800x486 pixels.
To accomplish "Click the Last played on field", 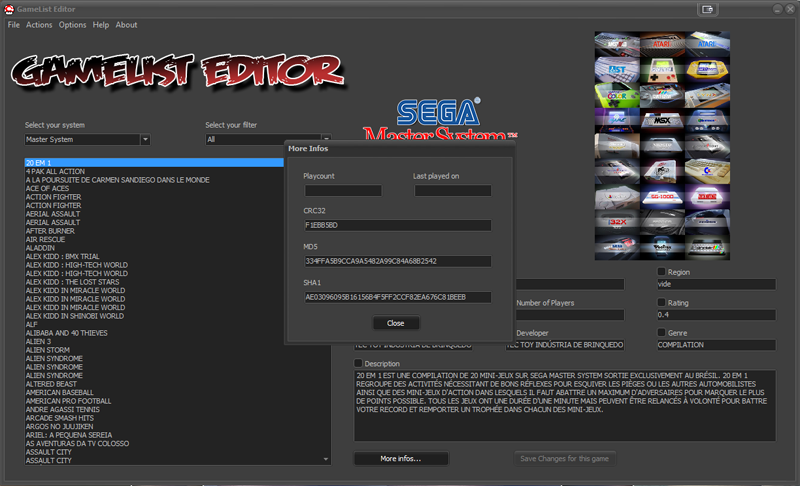I will (x=453, y=190).
